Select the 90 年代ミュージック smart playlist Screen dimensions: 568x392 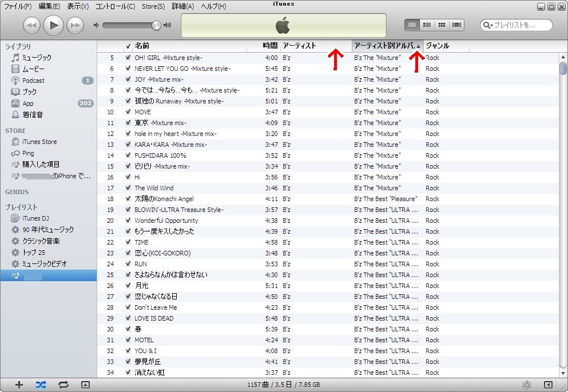49,230
